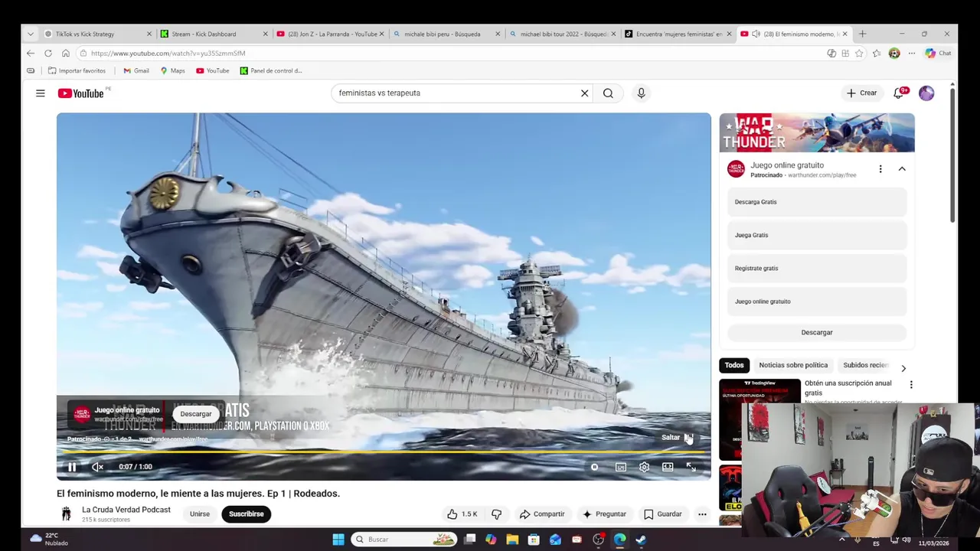Switch to michael bibi tour 2022 tab

click(563, 34)
